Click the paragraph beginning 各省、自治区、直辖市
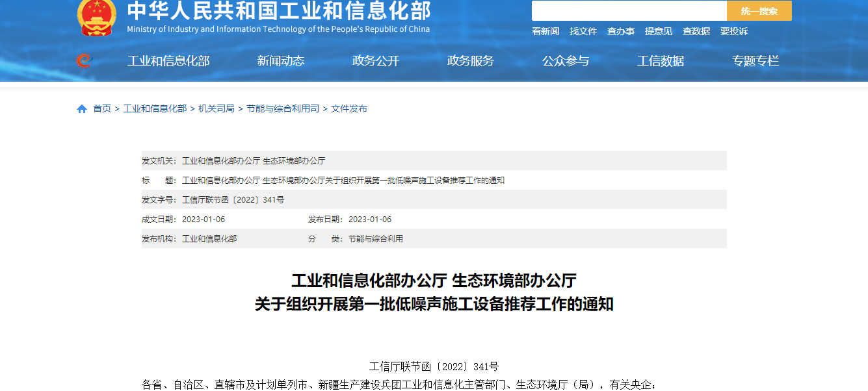Viewport: 868px width, 391px height. (401, 385)
